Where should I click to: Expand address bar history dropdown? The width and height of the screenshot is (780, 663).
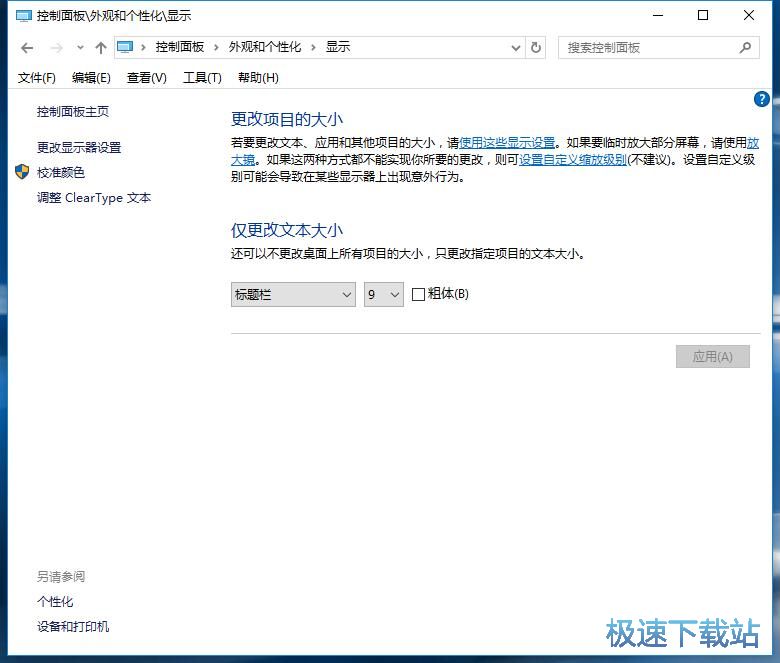click(516, 48)
